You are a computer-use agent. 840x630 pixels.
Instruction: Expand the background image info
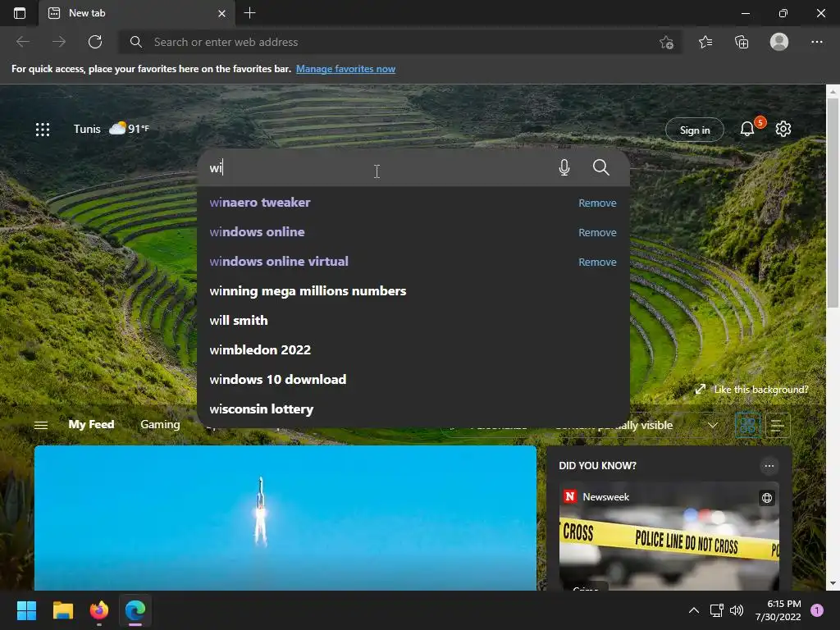click(701, 390)
